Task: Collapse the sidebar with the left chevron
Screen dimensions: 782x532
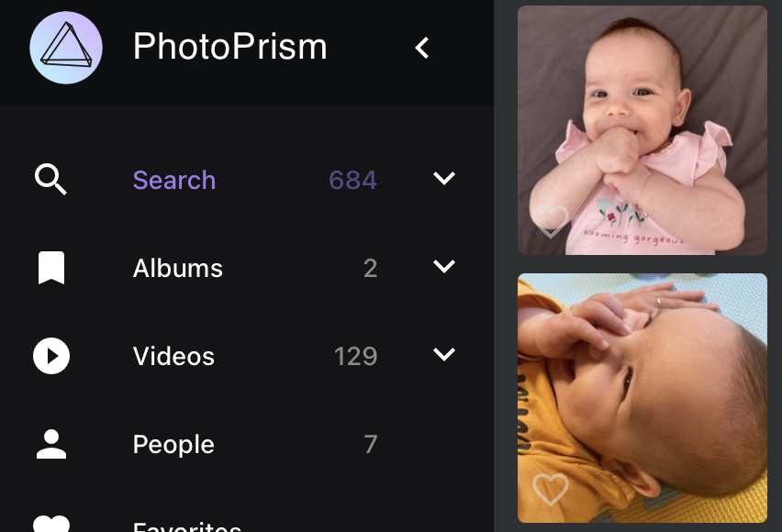Action: [422, 48]
